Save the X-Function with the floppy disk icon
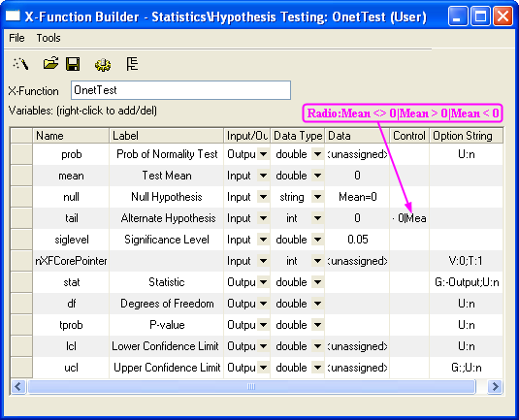The image size is (519, 420). point(73,64)
